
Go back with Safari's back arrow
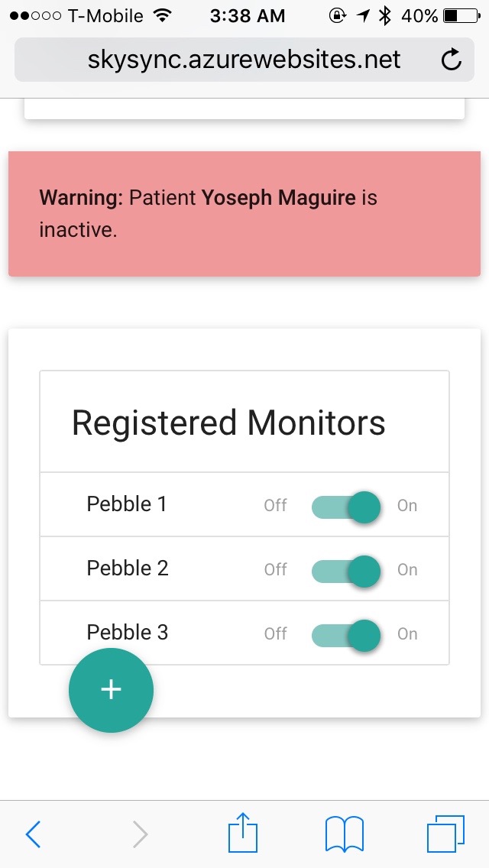pyautogui.click(x=33, y=834)
